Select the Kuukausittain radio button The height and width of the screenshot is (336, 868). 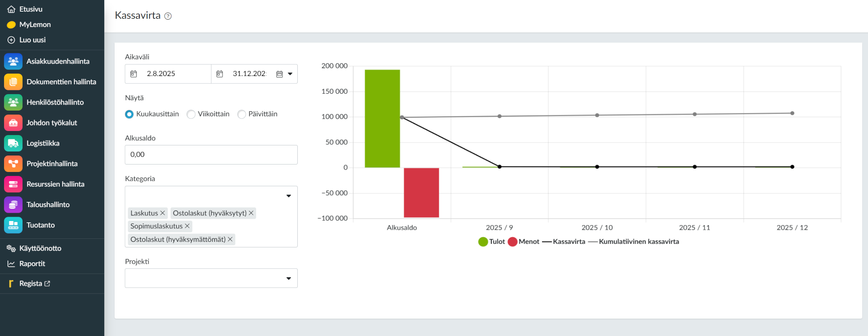(x=129, y=114)
